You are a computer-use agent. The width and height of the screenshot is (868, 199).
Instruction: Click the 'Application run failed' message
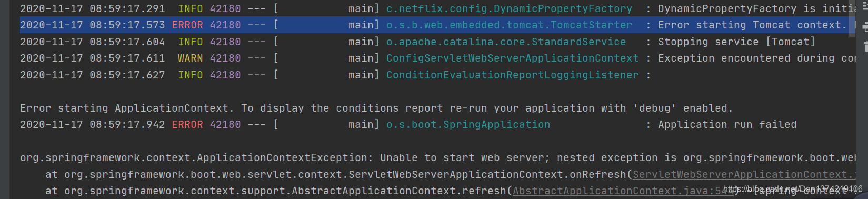tap(727, 124)
